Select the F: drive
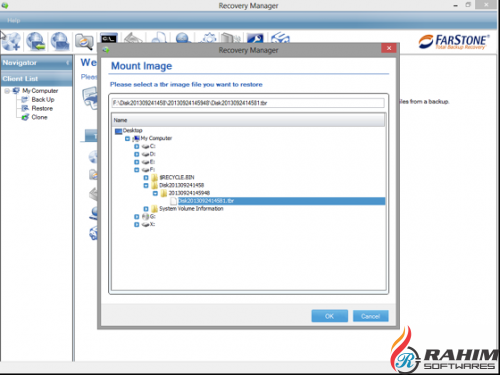The height and width of the screenshot is (375, 500). tap(152, 170)
